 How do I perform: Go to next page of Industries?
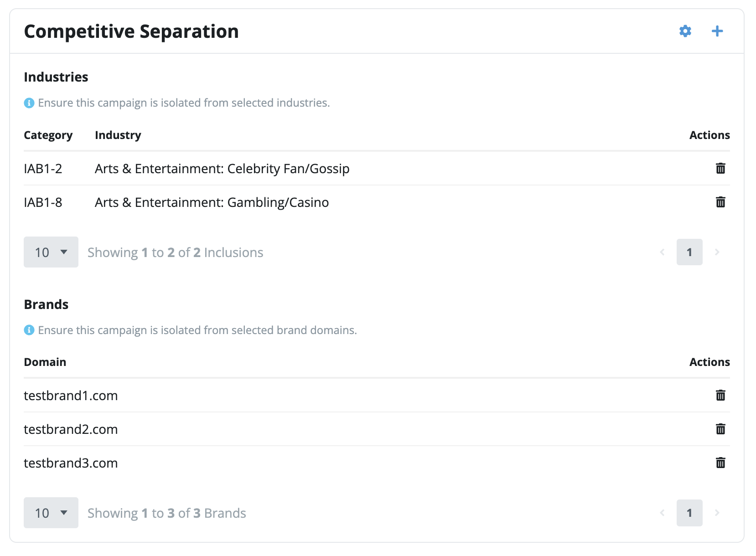click(x=717, y=252)
